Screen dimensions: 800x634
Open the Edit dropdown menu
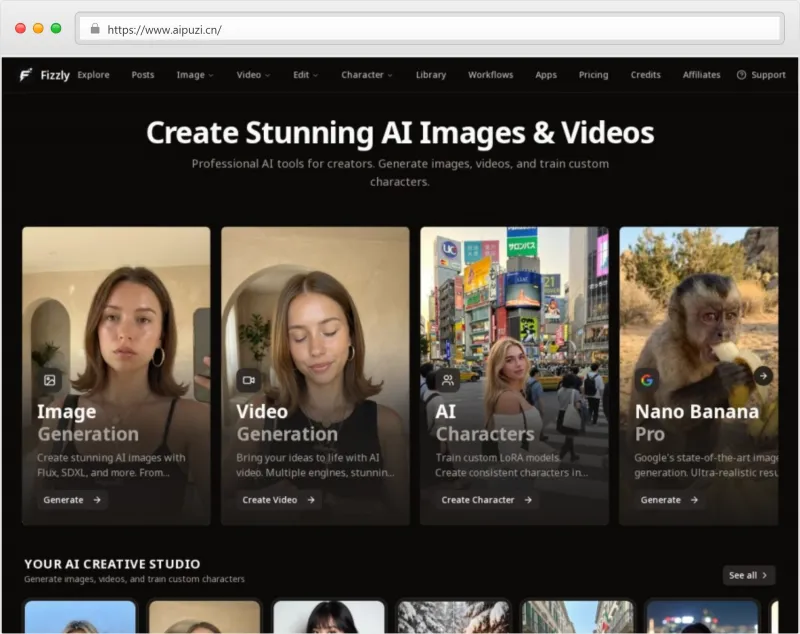(306, 75)
